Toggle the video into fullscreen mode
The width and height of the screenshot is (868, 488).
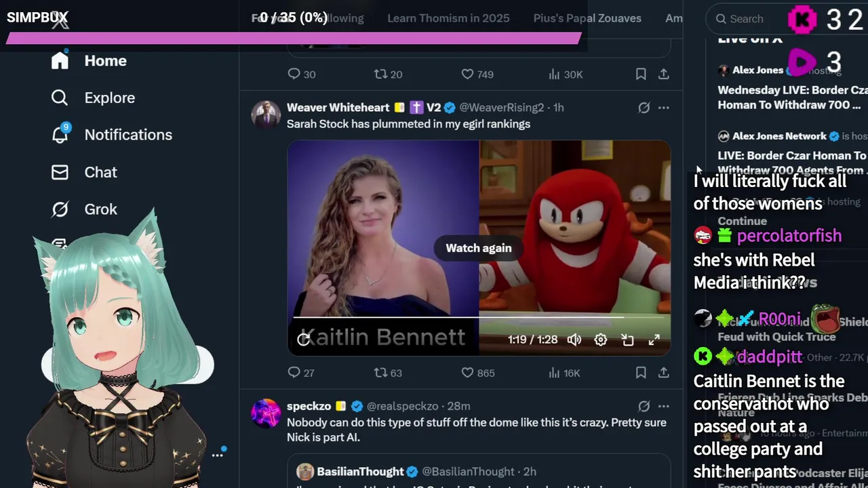pos(654,340)
